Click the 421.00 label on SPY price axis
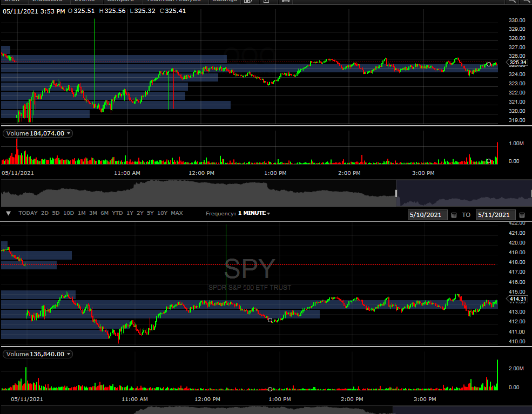This screenshot has height=414, width=532. pyautogui.click(x=517, y=233)
